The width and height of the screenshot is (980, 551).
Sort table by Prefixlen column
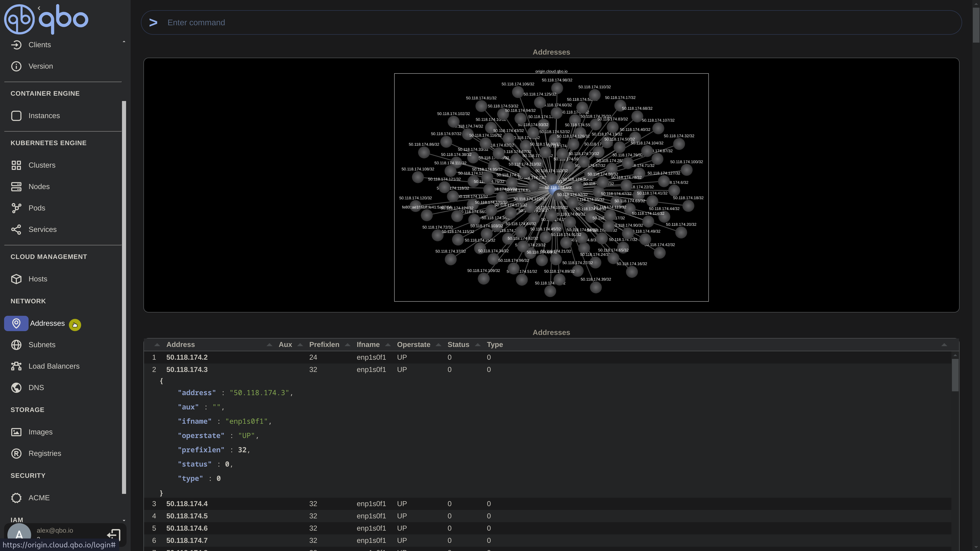pyautogui.click(x=324, y=345)
